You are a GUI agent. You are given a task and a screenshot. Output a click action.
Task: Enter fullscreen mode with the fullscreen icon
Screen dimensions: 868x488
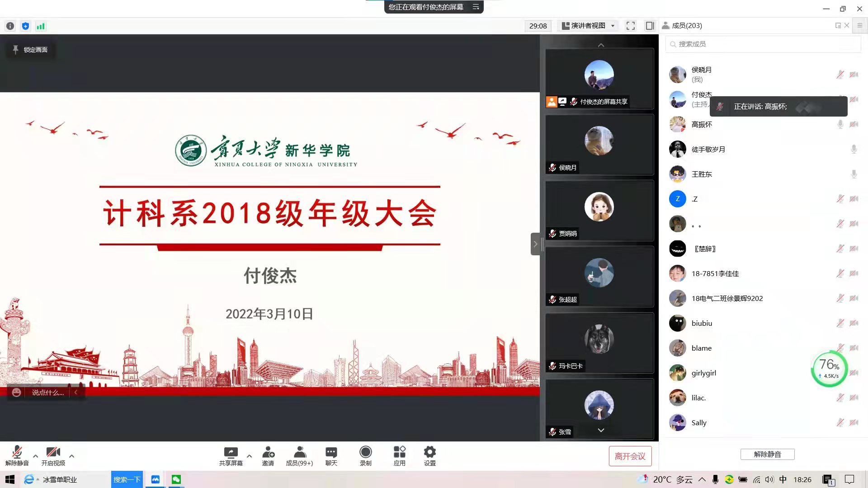631,26
